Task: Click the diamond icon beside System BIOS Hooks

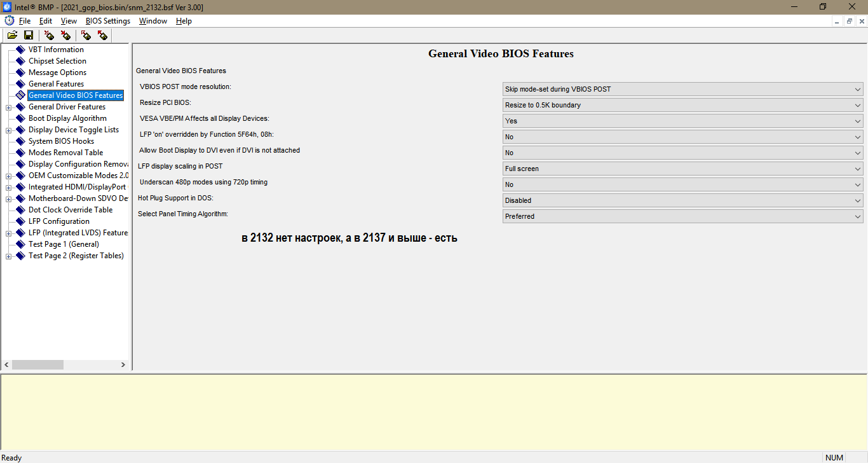Action: (x=20, y=141)
